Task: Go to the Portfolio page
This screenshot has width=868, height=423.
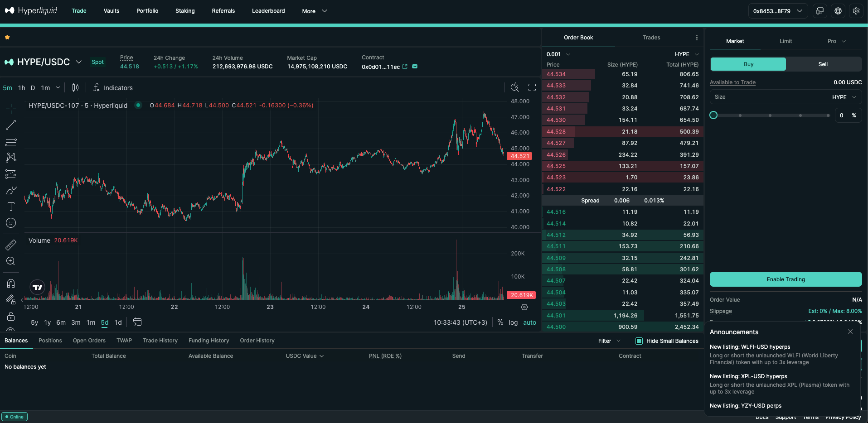Action: [147, 11]
